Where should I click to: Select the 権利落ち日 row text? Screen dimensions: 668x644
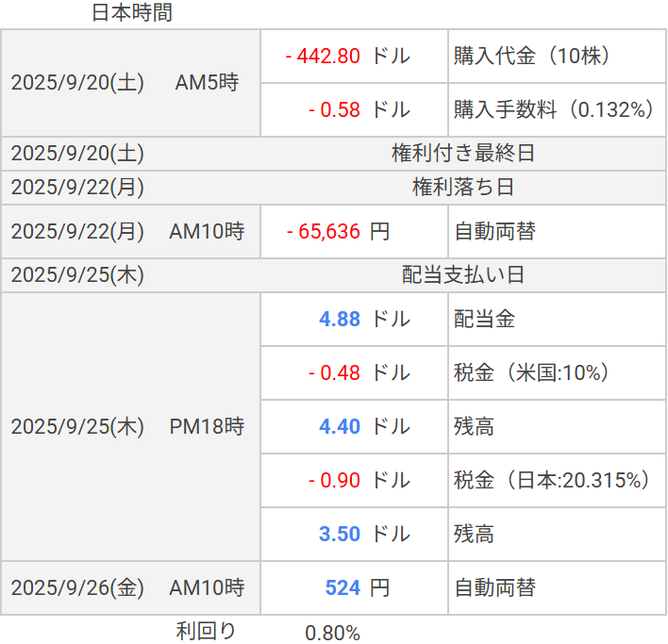[463, 187]
